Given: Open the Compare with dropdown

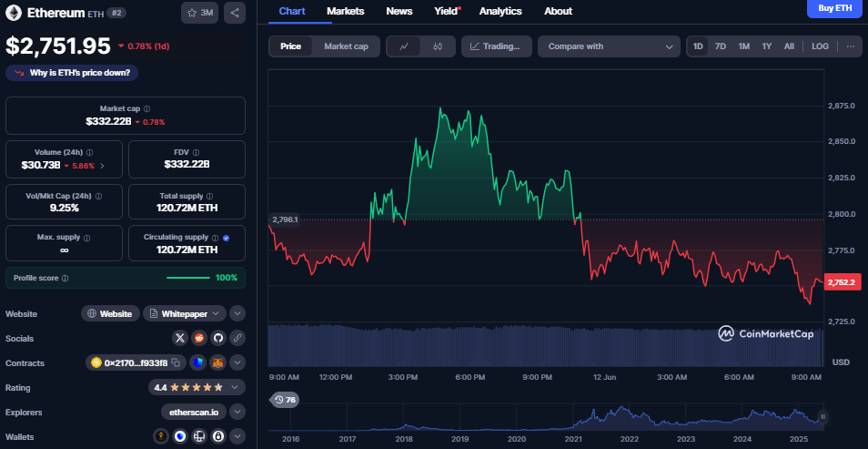Looking at the screenshot, I should click(609, 46).
